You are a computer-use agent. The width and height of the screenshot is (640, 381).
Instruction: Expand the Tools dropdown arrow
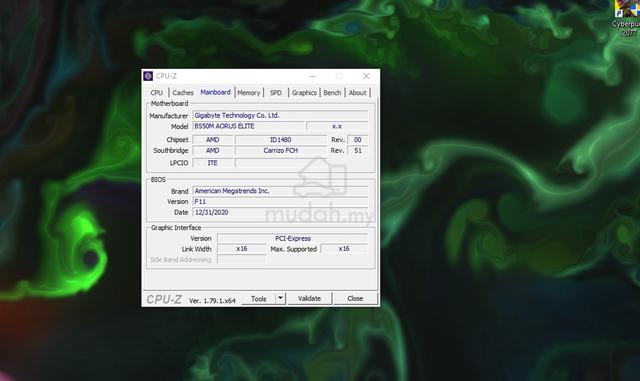point(280,299)
